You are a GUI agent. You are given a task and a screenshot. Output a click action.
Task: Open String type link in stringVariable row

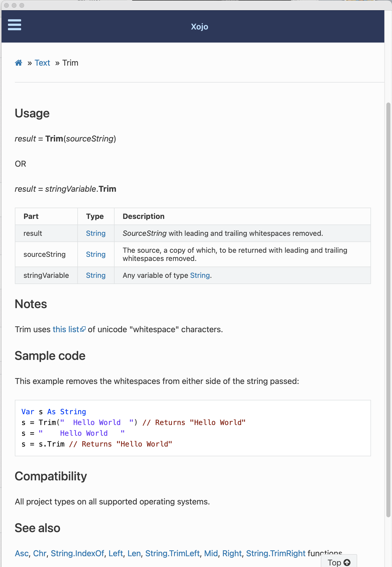(x=96, y=275)
